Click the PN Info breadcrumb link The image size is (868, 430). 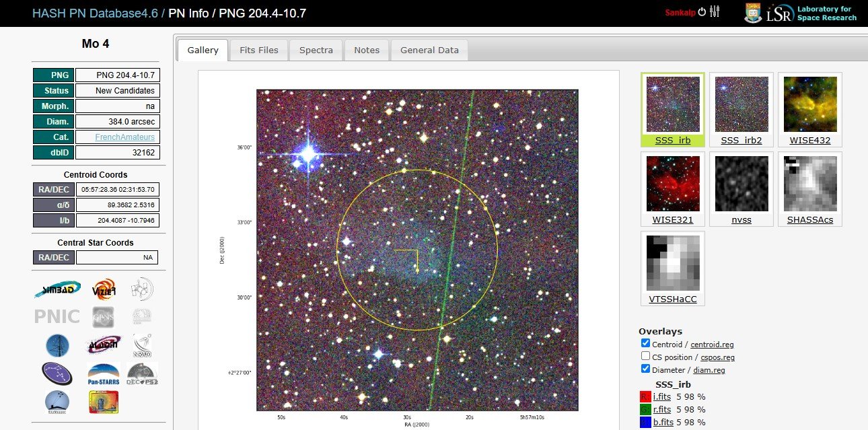(x=190, y=13)
